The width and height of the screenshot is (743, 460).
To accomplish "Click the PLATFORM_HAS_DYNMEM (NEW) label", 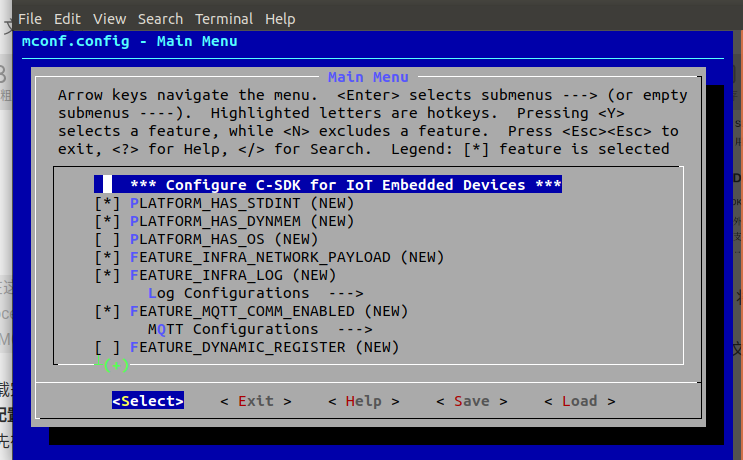I will tap(242, 221).
